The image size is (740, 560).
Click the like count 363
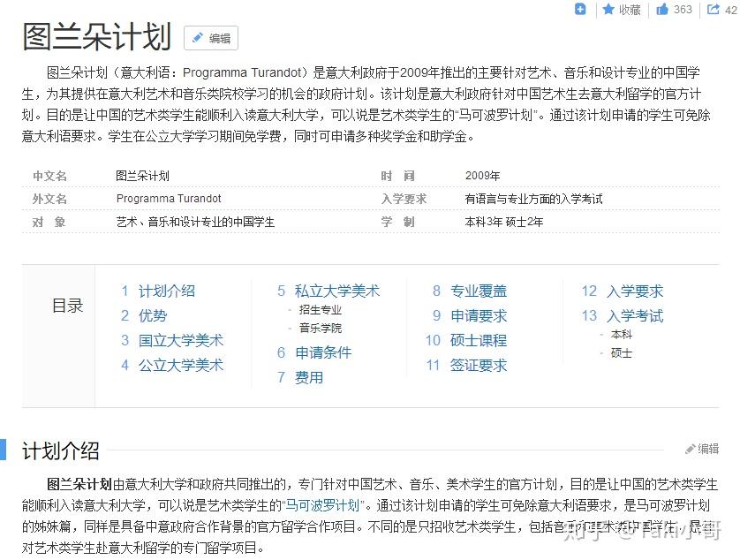pos(683,10)
